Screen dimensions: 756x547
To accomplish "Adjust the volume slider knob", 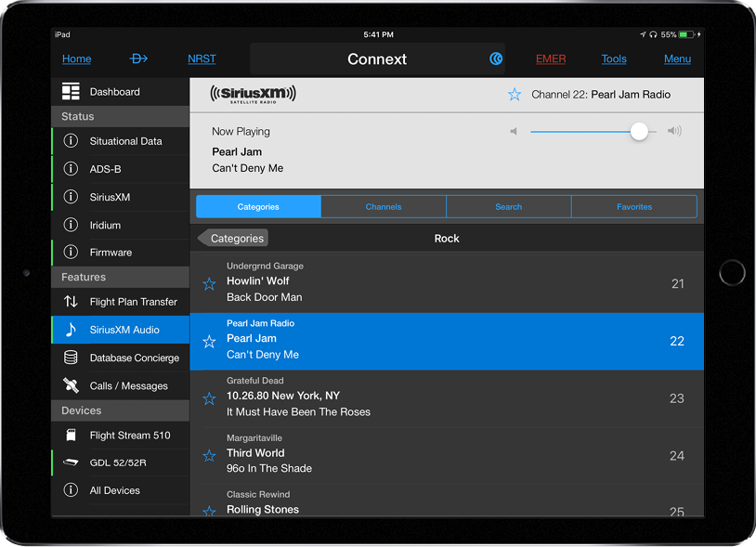I will (639, 131).
